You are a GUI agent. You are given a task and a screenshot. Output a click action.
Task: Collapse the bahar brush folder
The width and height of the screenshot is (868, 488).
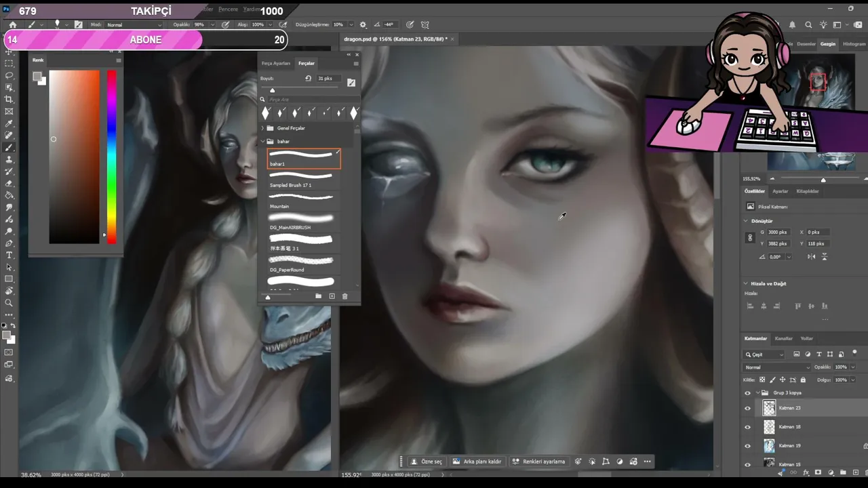[262, 141]
